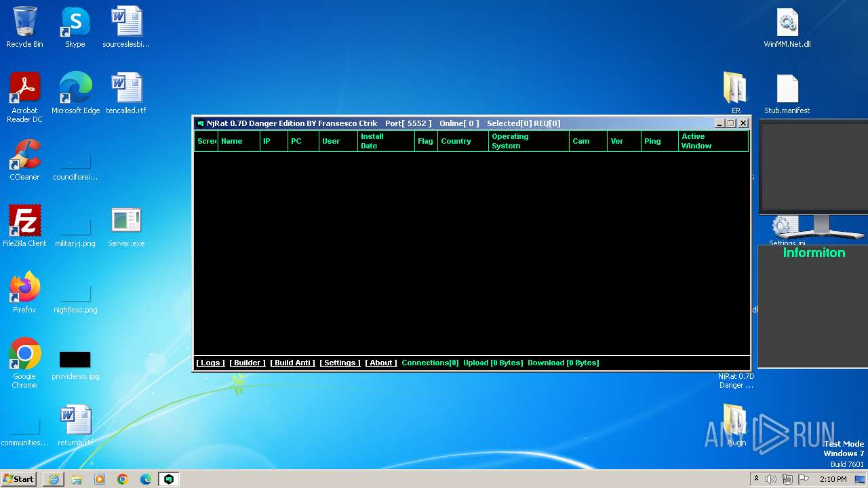Open the Logs menu in NjRat
The image size is (868, 488).
(x=210, y=363)
